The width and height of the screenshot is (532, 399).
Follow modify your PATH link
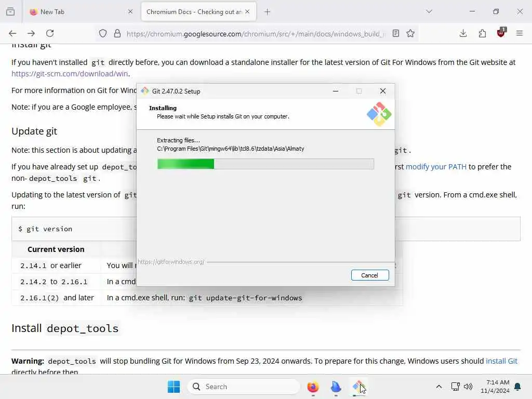pos(436,167)
